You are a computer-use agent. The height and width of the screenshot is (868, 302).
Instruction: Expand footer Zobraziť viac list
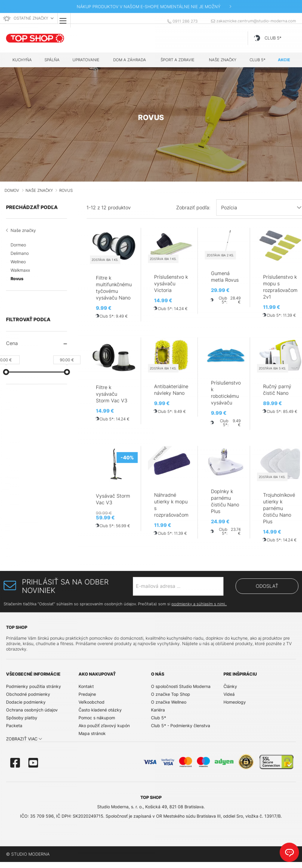pos(24,739)
